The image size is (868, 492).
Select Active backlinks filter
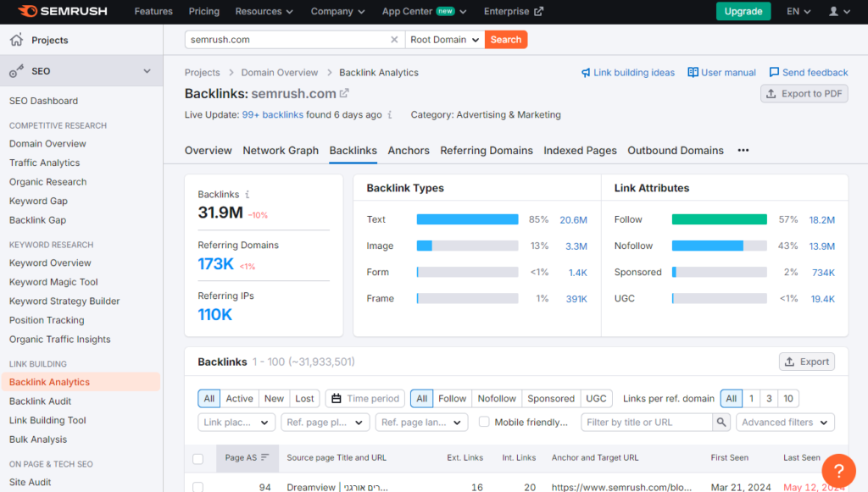click(239, 399)
